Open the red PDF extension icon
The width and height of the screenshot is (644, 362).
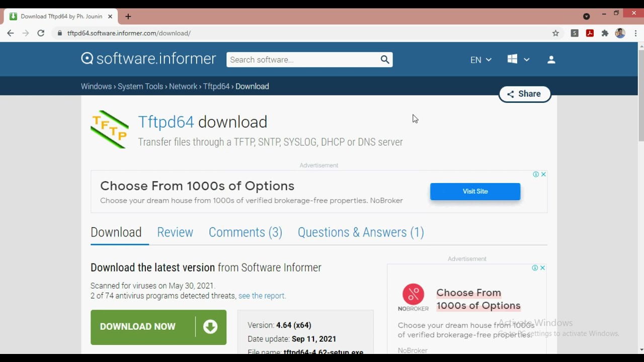[590, 33]
